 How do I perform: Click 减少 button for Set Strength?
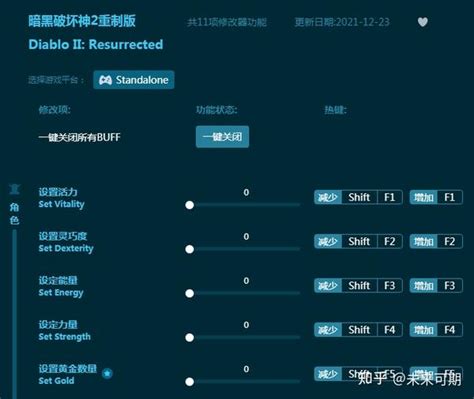(x=328, y=330)
